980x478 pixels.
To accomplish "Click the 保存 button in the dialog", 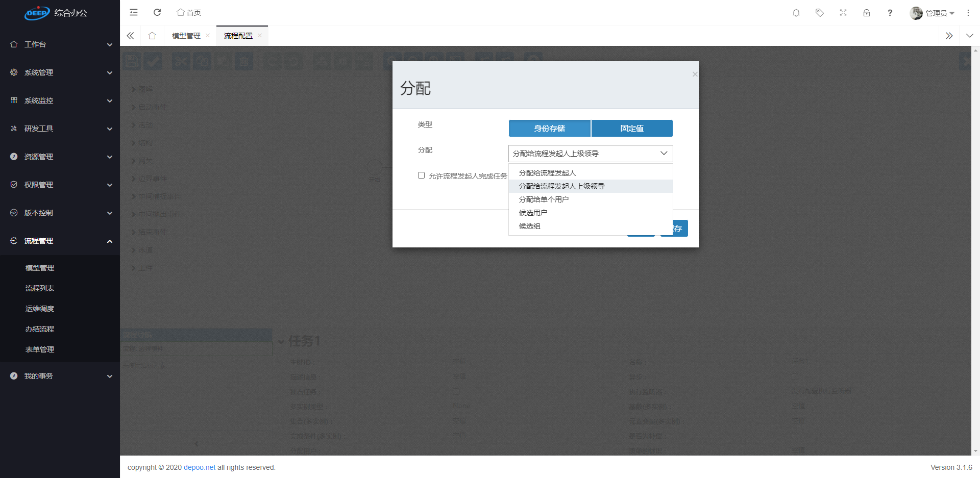I will click(675, 228).
